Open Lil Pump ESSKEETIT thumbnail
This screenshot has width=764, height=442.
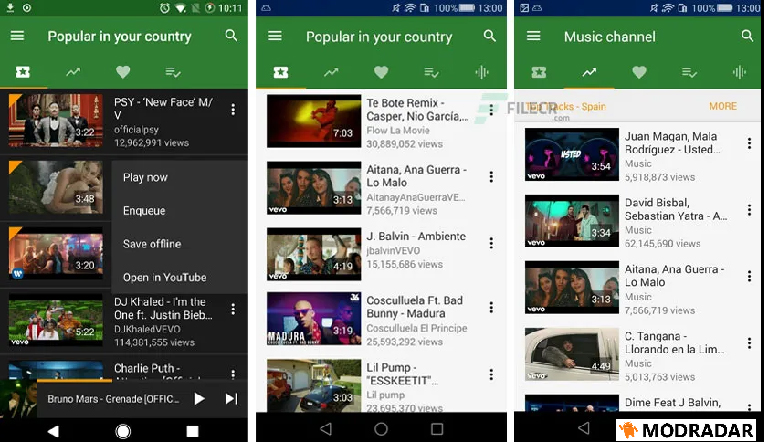coord(314,385)
